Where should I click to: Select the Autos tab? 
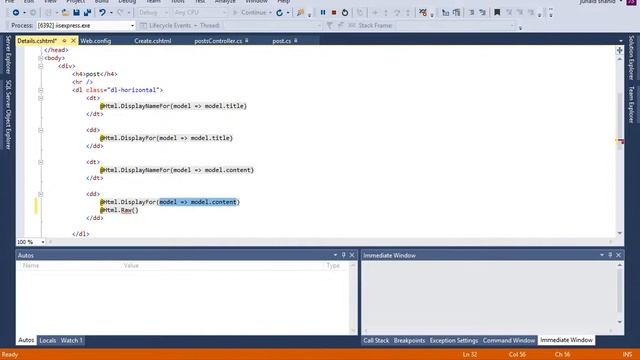[x=26, y=340]
